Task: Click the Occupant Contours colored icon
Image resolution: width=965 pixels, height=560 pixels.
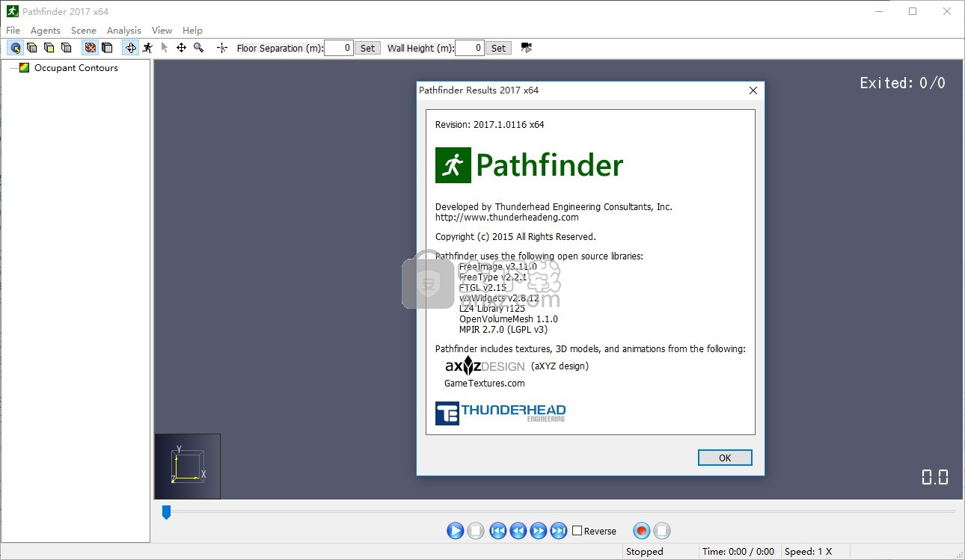Action: coord(25,67)
